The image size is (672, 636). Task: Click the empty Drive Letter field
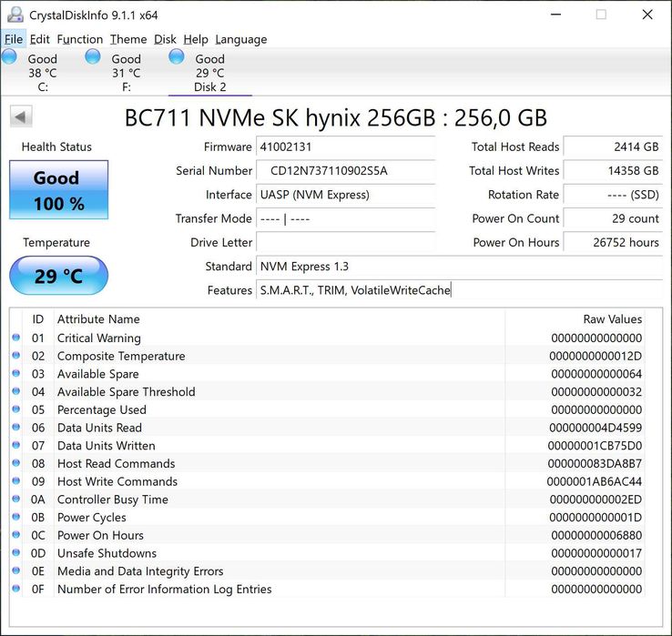coord(345,243)
